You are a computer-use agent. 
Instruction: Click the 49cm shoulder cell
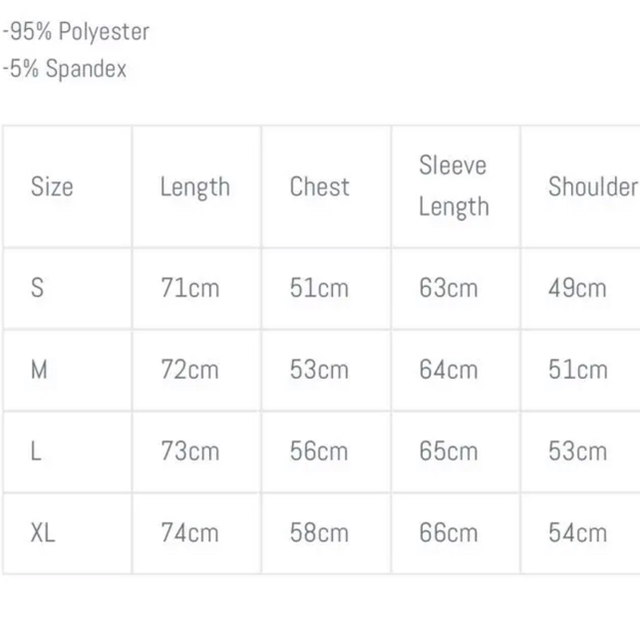[578, 288]
